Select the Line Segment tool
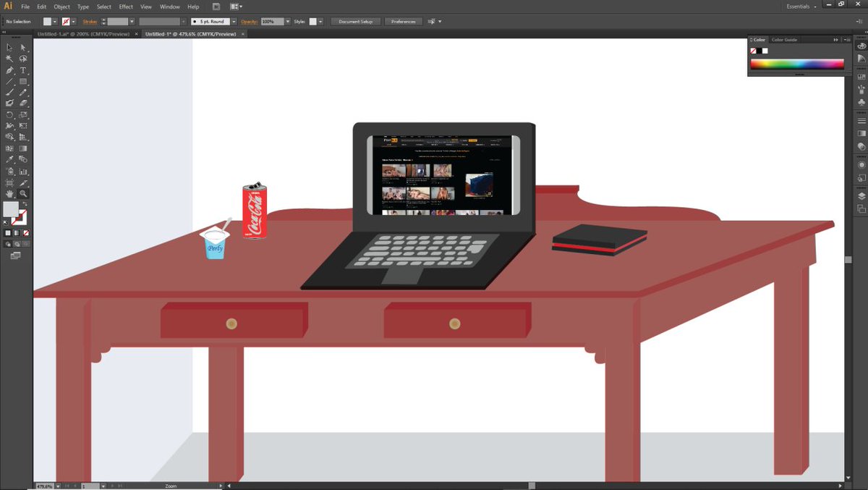The height and width of the screenshot is (490, 868). [x=9, y=81]
